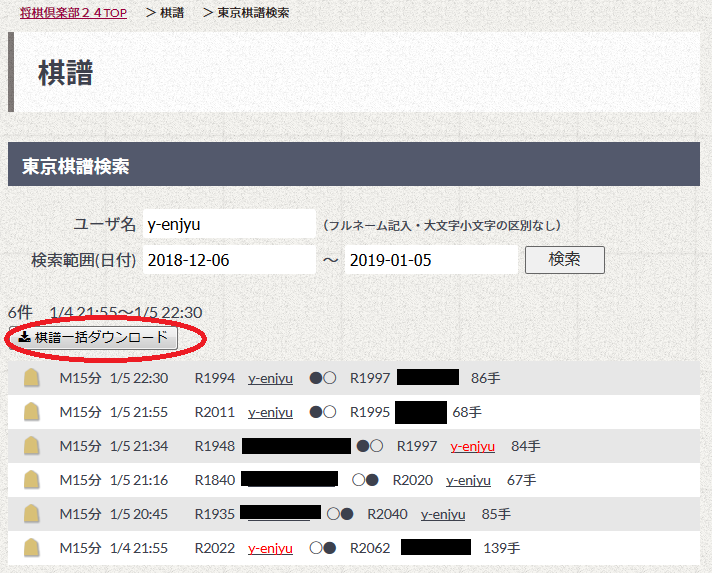
Task: Open kifu icon for 1/5 22:30 game
Action: (x=31, y=378)
